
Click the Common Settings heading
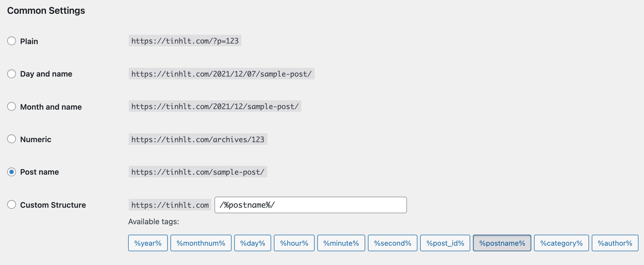pyautogui.click(x=46, y=10)
